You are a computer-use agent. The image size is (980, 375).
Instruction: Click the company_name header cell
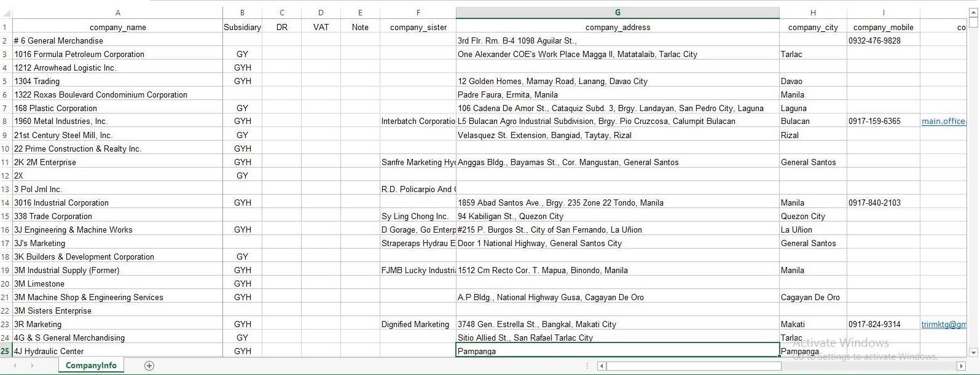[x=117, y=27]
